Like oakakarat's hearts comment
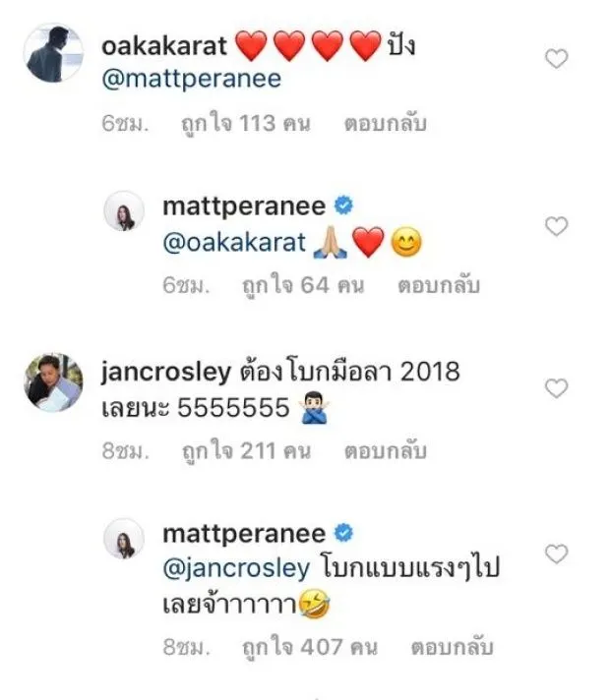This screenshot has width=610, height=700. click(556, 58)
